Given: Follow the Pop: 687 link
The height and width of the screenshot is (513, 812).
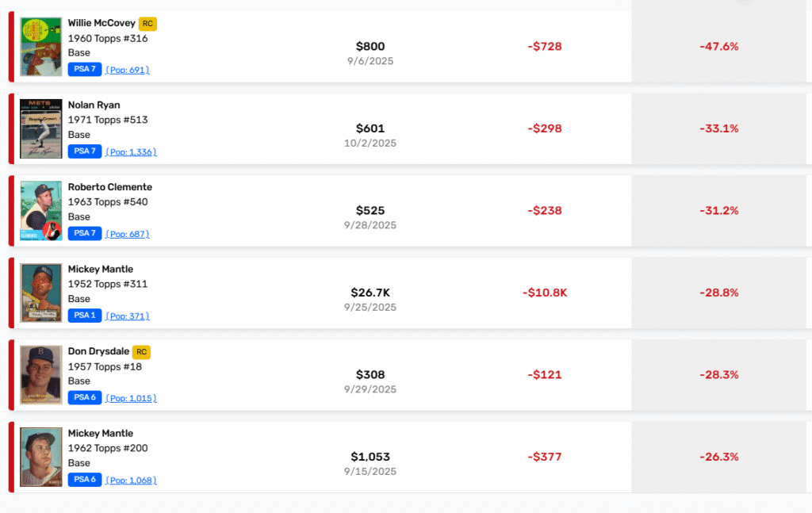Looking at the screenshot, I should pos(128,234).
